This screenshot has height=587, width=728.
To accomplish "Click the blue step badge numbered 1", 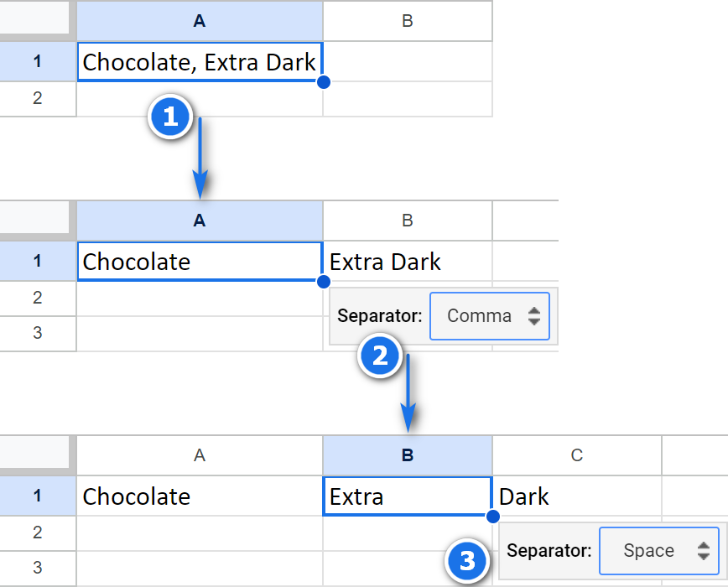I will [x=171, y=117].
